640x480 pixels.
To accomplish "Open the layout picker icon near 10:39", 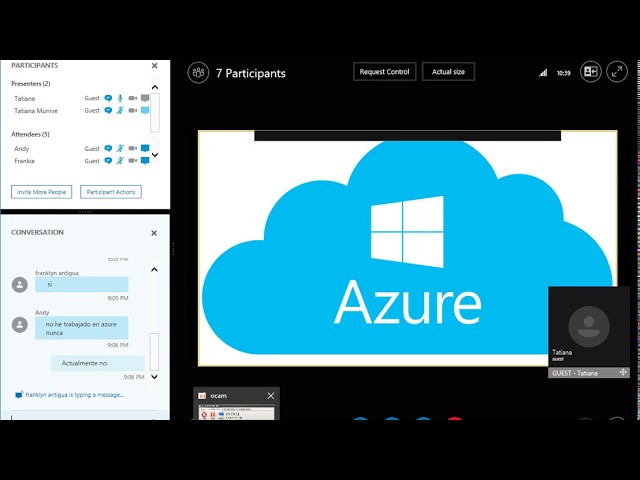I will pyautogui.click(x=591, y=72).
